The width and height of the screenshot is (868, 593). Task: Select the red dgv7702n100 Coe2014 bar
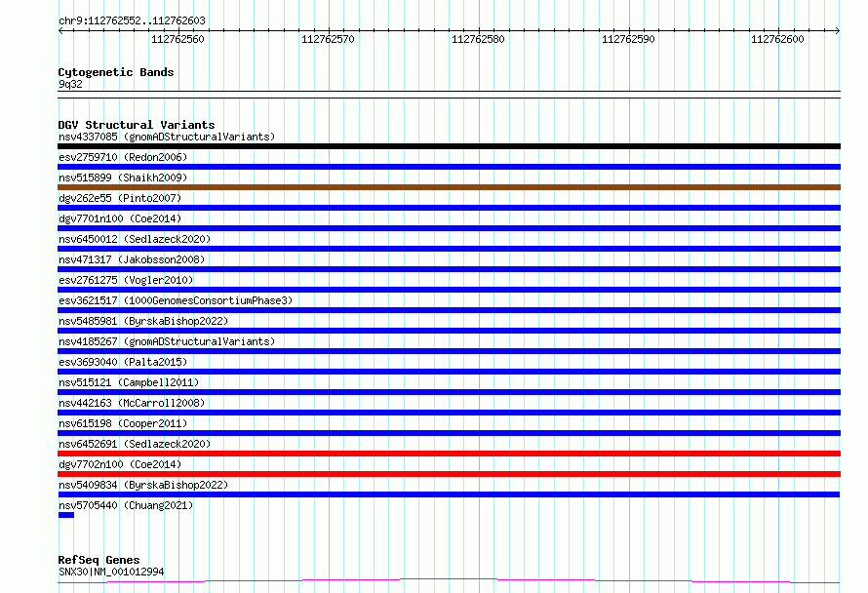(x=449, y=474)
